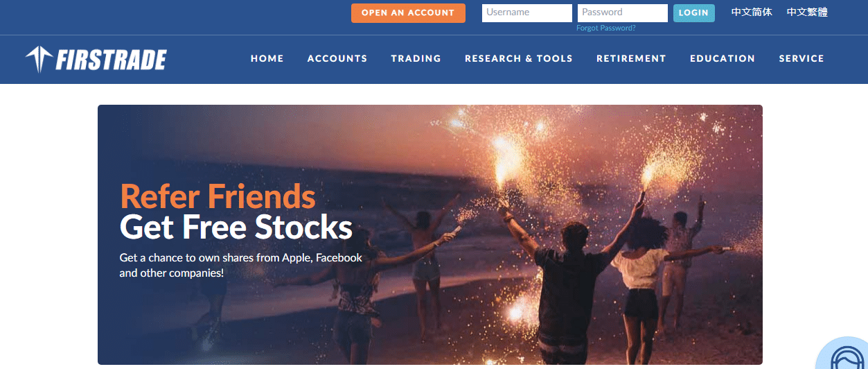
Task: Click the Get Free Stocks headline
Action: tap(236, 228)
